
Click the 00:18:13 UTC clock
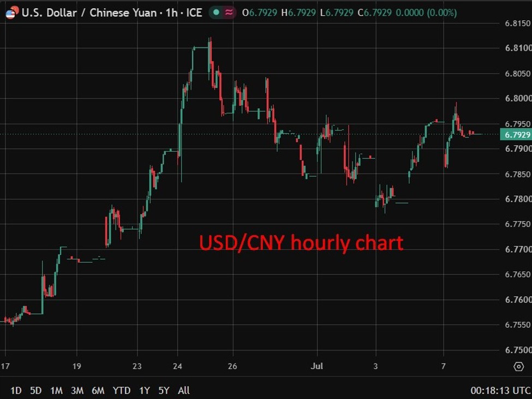[500, 390]
